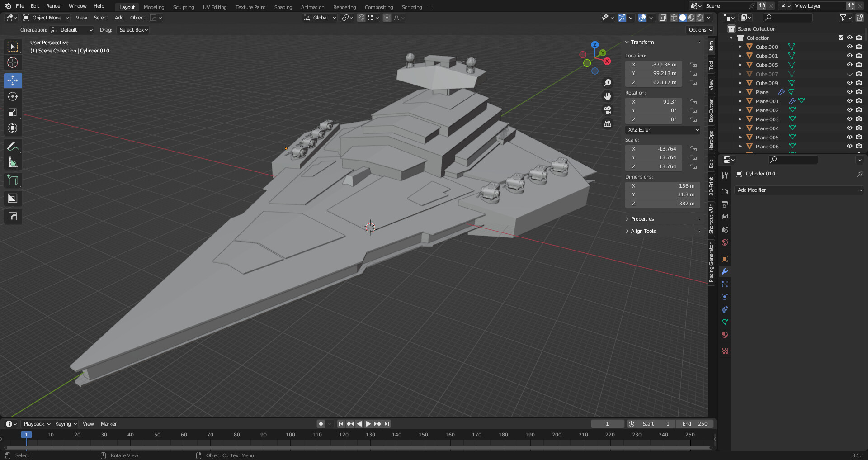Open the World properties tab

[x=725, y=242]
